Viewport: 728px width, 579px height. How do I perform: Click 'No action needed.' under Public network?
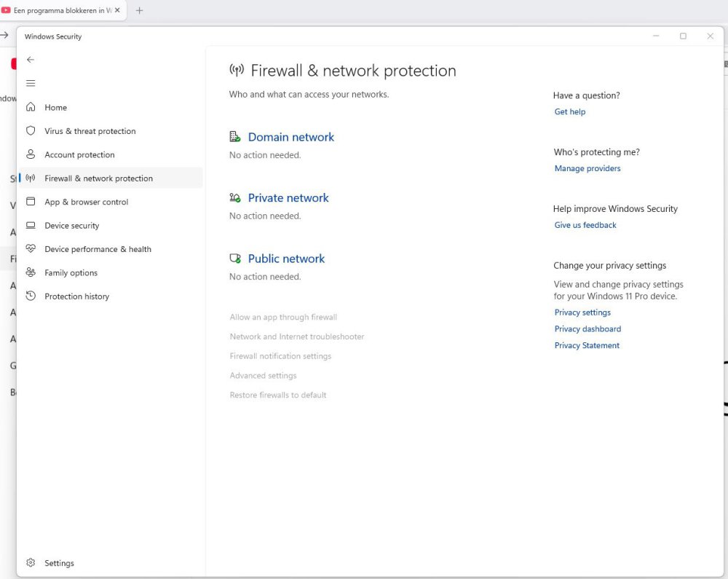click(x=265, y=277)
